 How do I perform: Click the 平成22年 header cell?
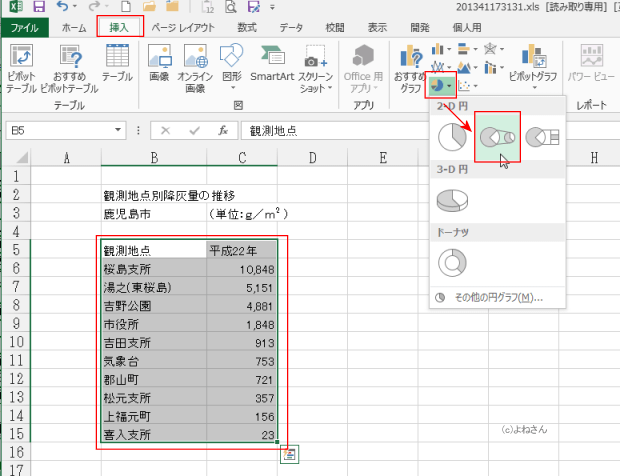242,250
